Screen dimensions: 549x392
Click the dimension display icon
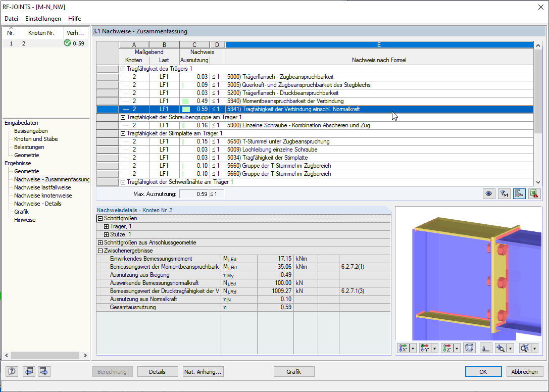485,348
